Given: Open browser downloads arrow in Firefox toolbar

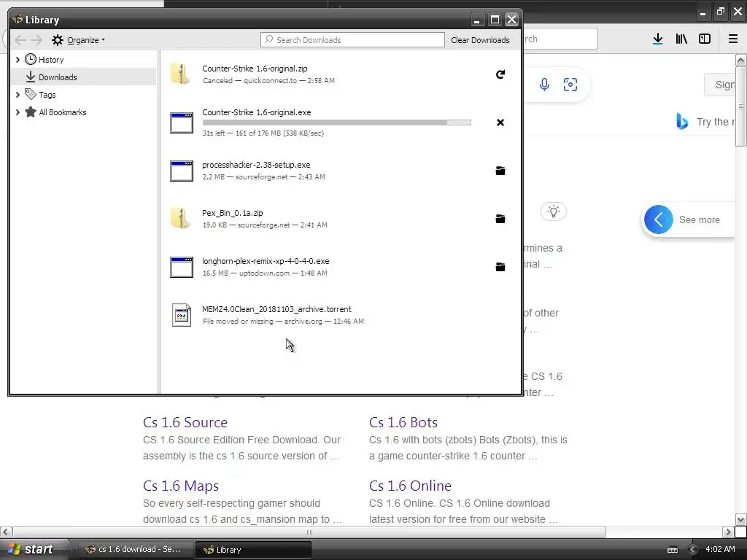Looking at the screenshot, I should coord(658,39).
